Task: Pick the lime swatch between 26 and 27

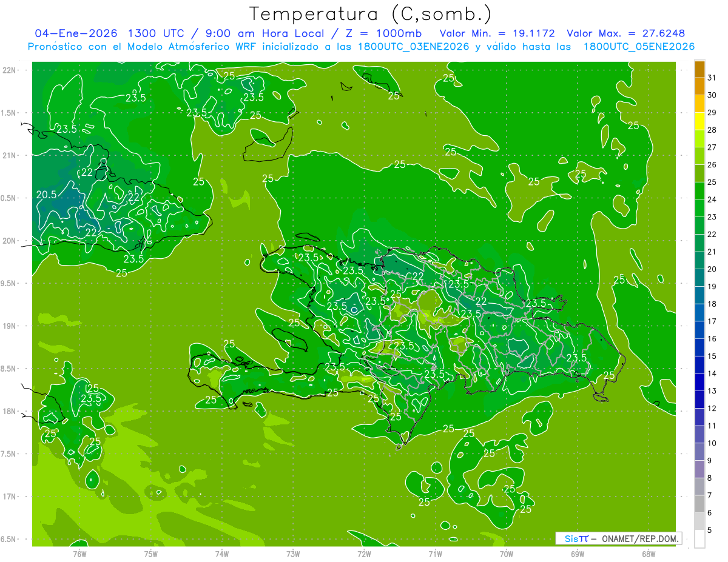Action: point(699,156)
